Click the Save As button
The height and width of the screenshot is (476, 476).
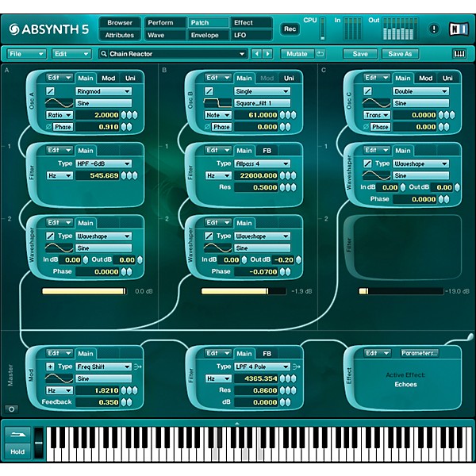pyautogui.click(x=400, y=54)
